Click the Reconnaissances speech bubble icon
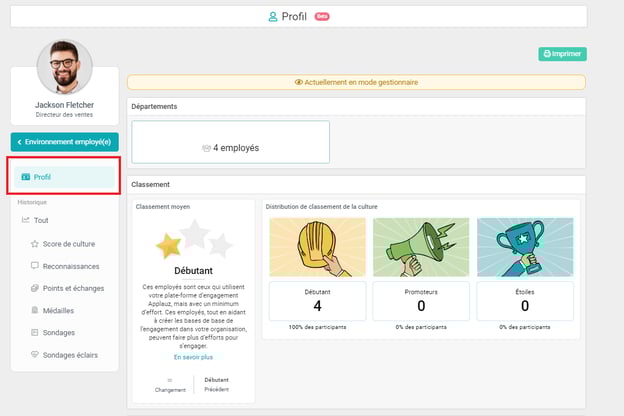The image size is (624, 416). click(36, 266)
